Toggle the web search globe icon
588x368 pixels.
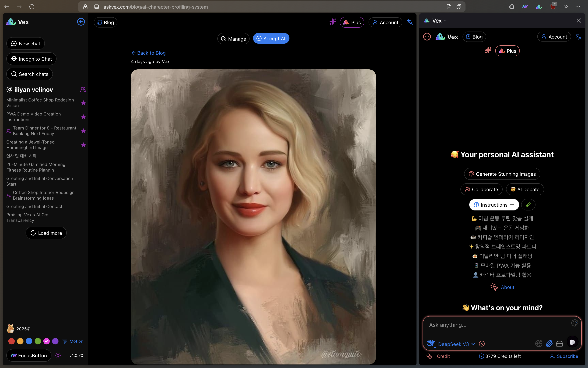point(539,343)
